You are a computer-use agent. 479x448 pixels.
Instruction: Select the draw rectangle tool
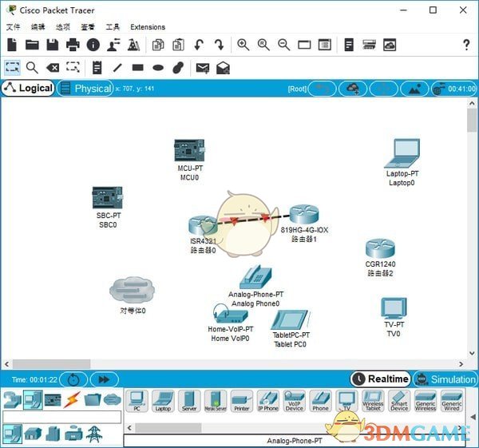(x=138, y=68)
